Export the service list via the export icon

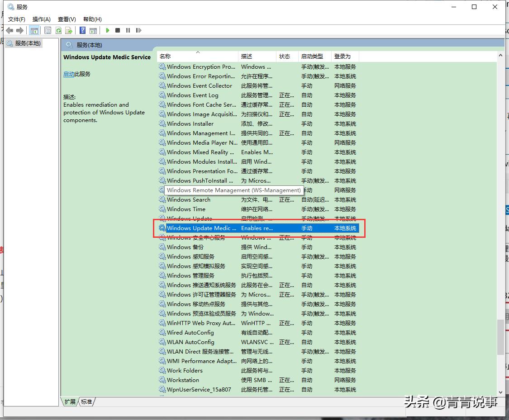coord(69,30)
